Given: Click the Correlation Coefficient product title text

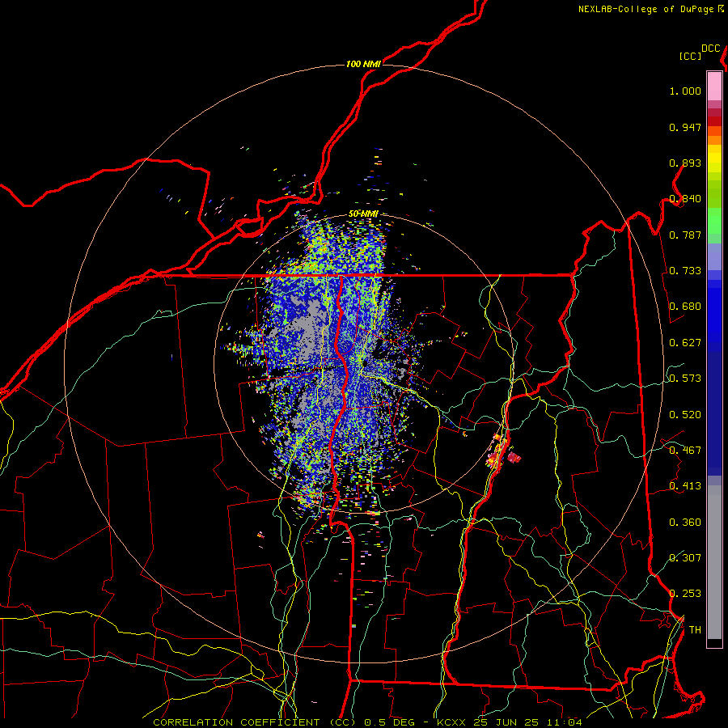Looking at the screenshot, I should [x=255, y=722].
